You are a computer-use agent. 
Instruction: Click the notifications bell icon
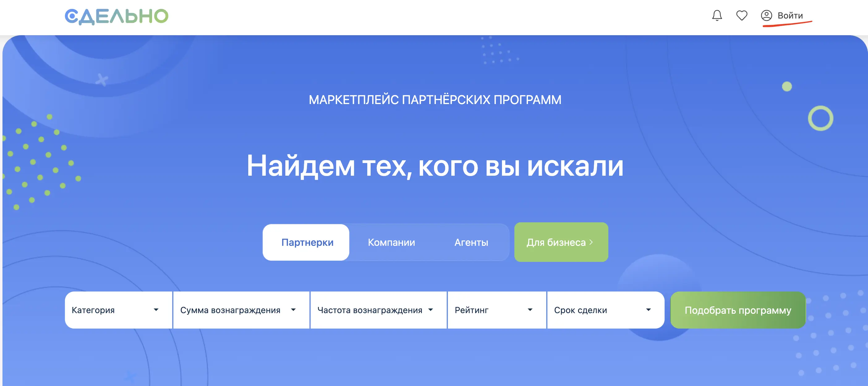click(x=717, y=15)
